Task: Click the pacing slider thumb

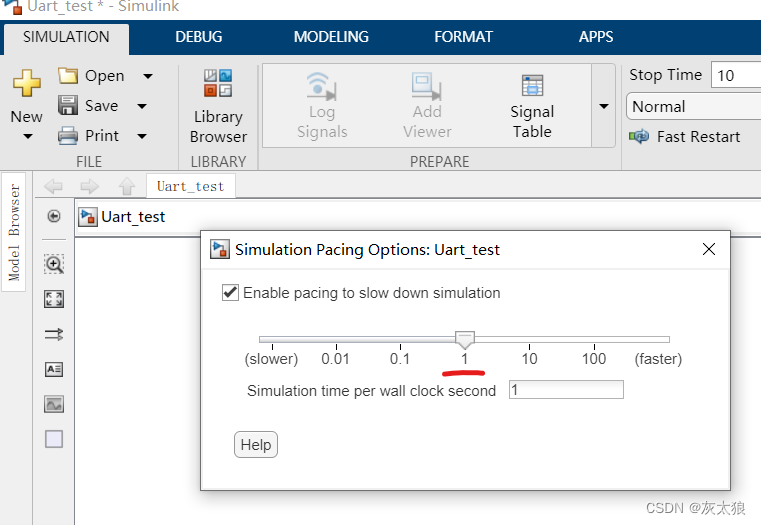Action: 465,340
